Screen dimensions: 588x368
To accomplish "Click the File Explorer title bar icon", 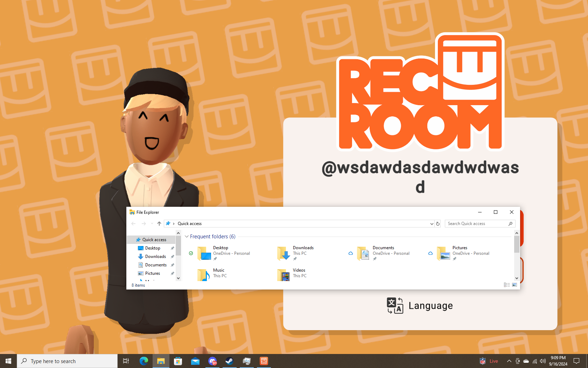I will pyautogui.click(x=132, y=212).
